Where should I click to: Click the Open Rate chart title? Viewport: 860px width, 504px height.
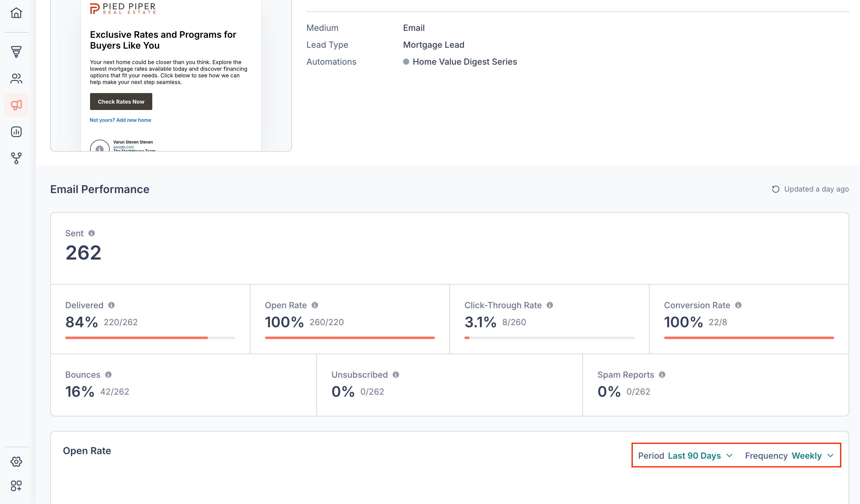click(x=87, y=451)
